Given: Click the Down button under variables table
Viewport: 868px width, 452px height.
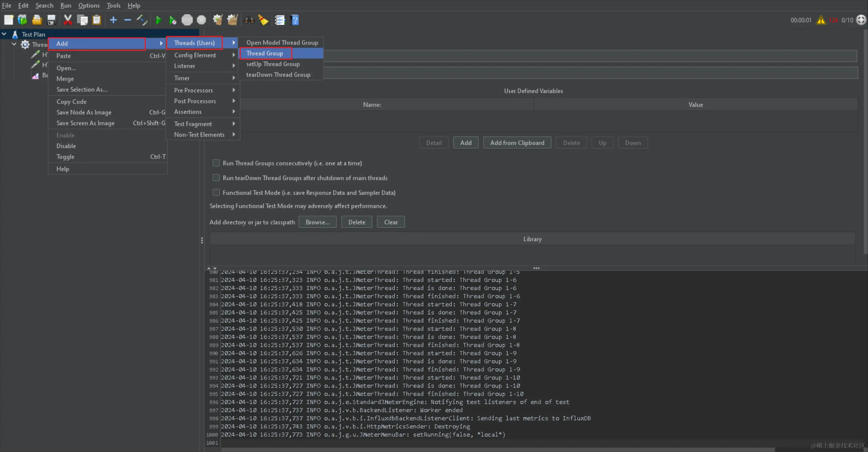Looking at the screenshot, I should click(633, 143).
